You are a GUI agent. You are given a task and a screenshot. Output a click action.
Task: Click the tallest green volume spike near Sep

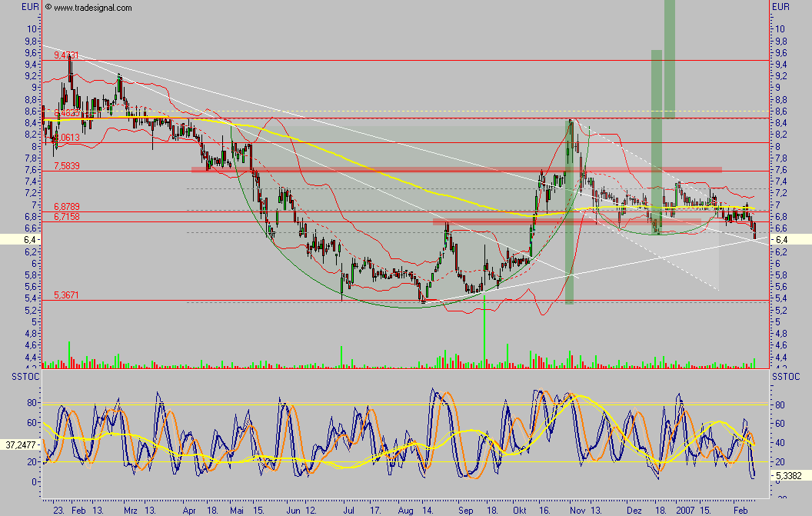tap(484, 335)
